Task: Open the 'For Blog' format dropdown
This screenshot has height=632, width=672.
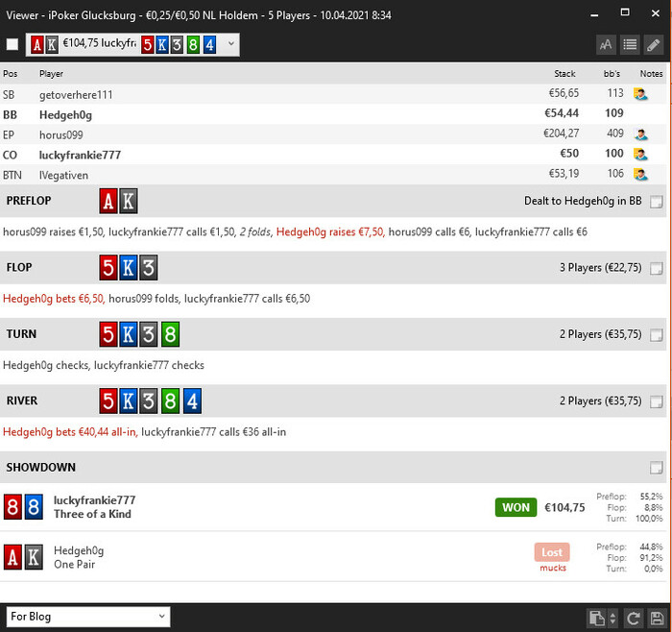Action: click(88, 617)
